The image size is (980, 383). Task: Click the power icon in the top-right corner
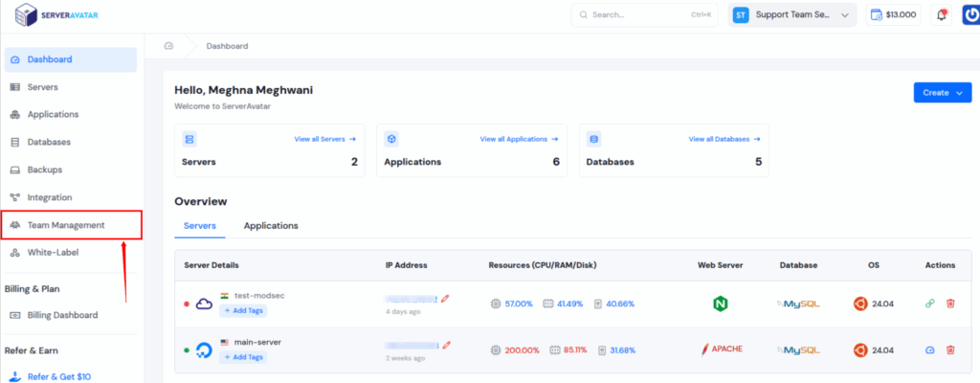click(x=965, y=14)
